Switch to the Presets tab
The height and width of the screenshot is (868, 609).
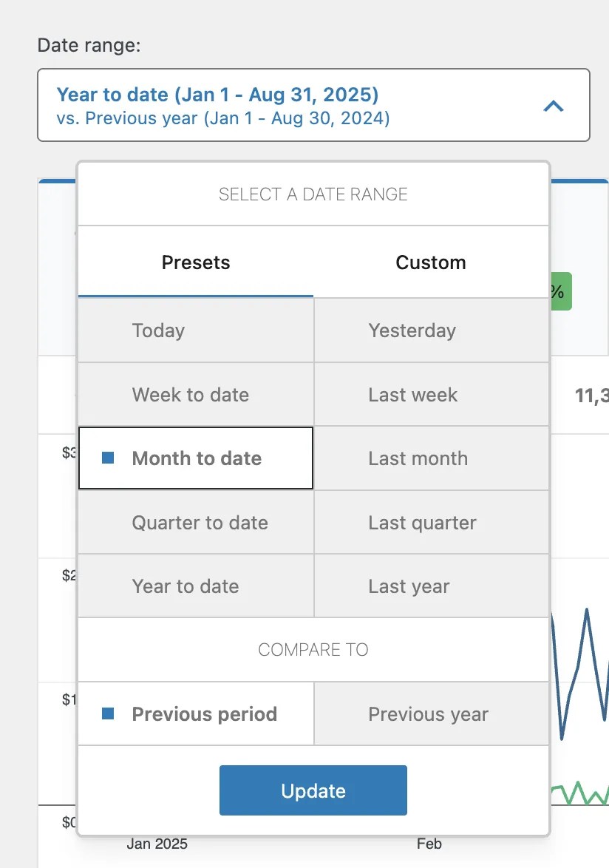[196, 262]
